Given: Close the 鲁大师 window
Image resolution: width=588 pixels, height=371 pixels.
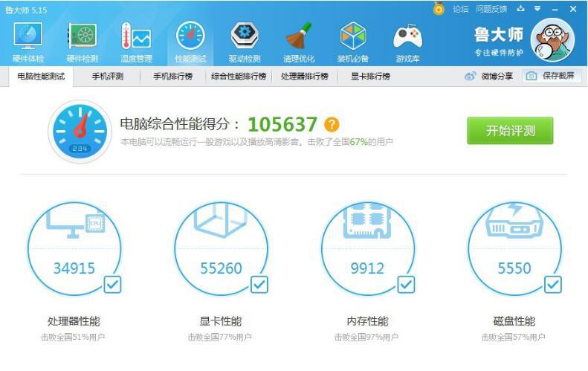Looking at the screenshot, I should (573, 9).
